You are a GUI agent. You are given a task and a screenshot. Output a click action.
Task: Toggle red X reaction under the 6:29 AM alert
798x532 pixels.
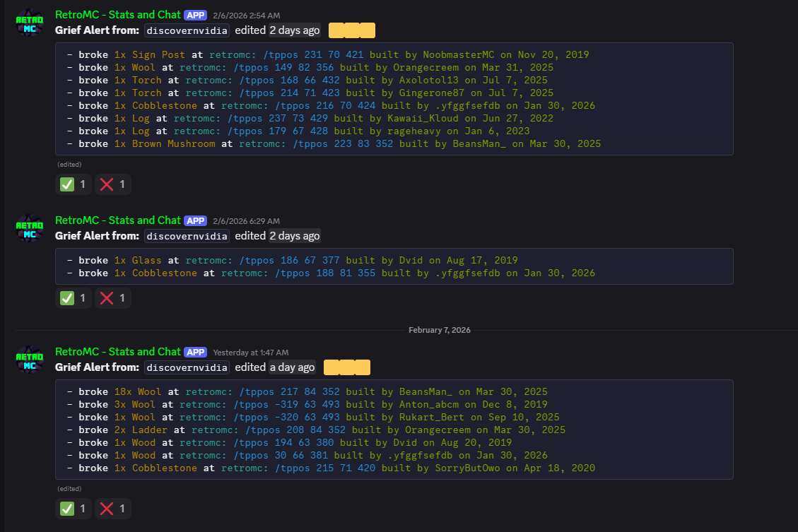click(113, 298)
